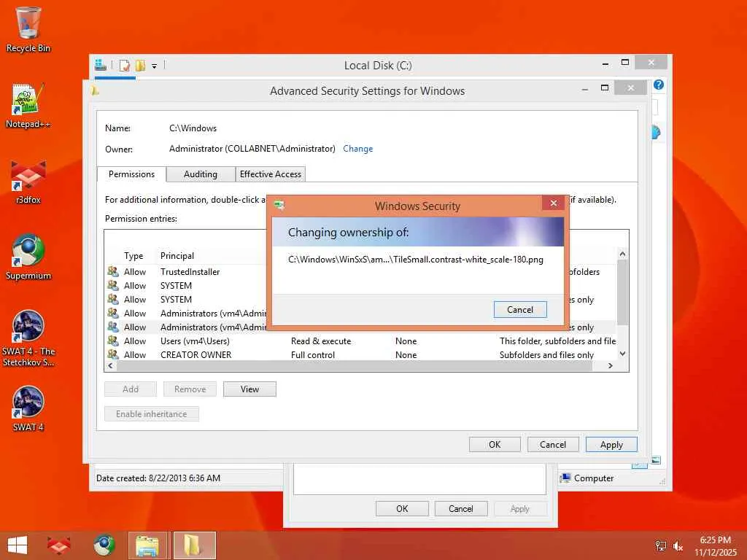
Task: Close the Windows Security dialog
Action: [x=554, y=203]
